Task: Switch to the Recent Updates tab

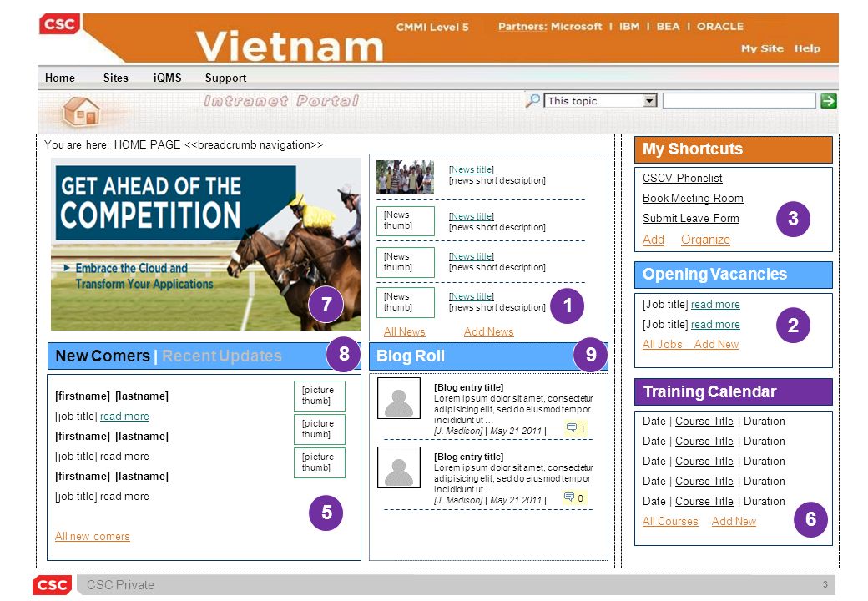Action: (222, 356)
